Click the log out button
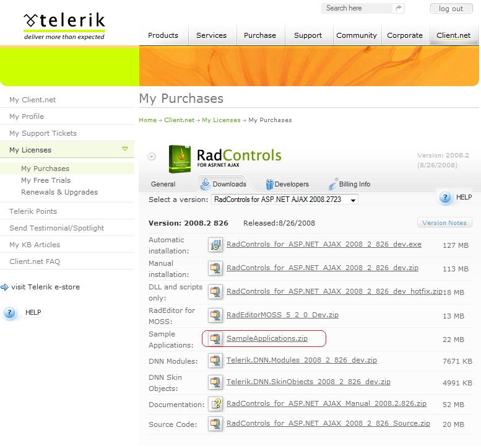 pos(451,9)
